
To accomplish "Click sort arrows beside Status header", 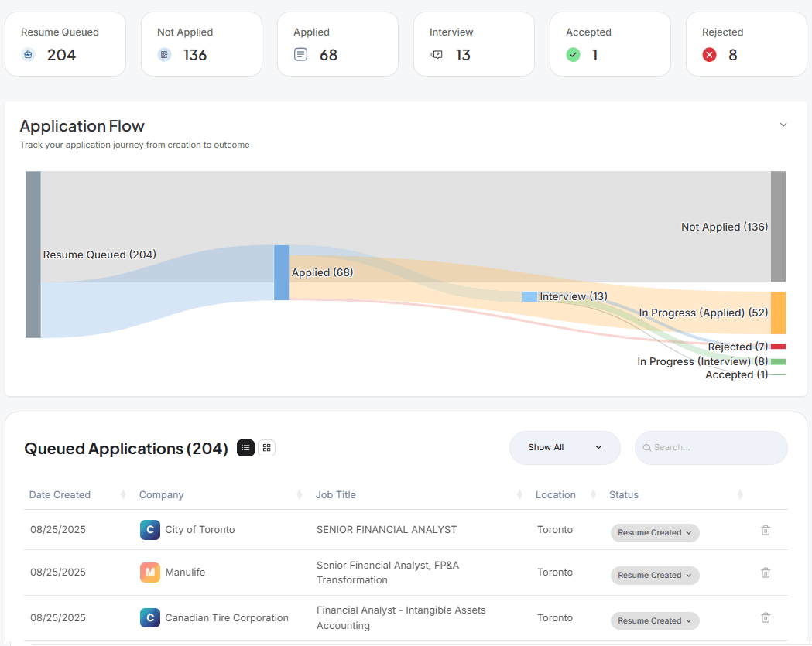I will coord(740,495).
